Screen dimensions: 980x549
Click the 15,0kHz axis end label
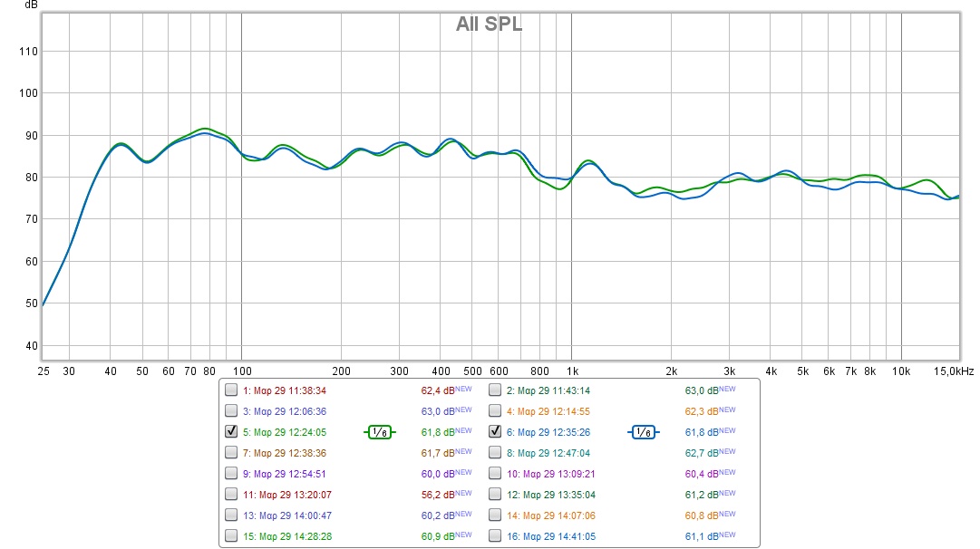point(954,371)
